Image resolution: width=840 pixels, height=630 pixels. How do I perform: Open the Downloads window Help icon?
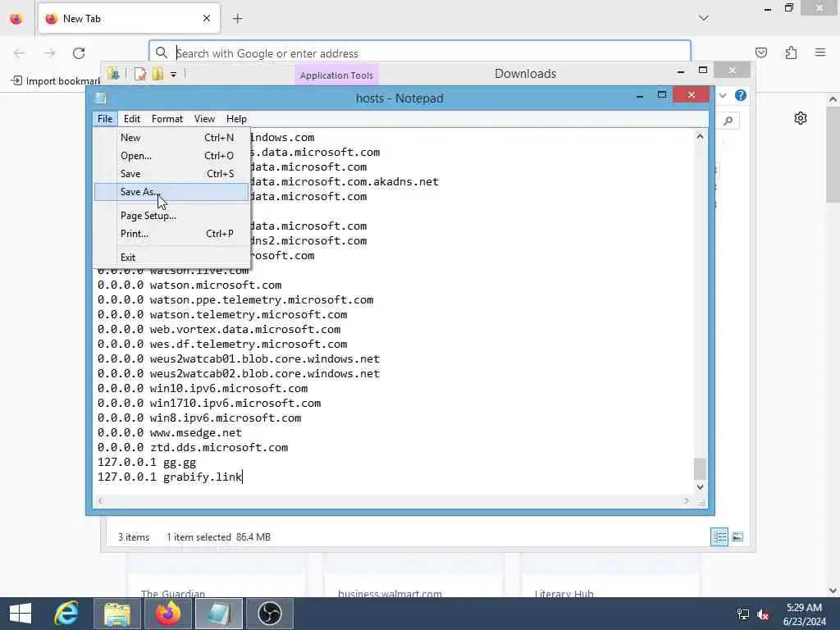coord(741,95)
